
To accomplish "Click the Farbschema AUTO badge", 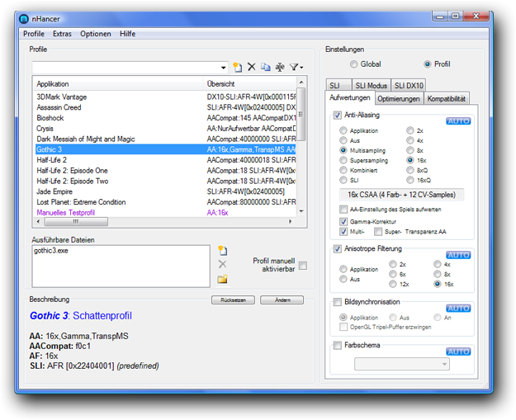I will [x=458, y=352].
